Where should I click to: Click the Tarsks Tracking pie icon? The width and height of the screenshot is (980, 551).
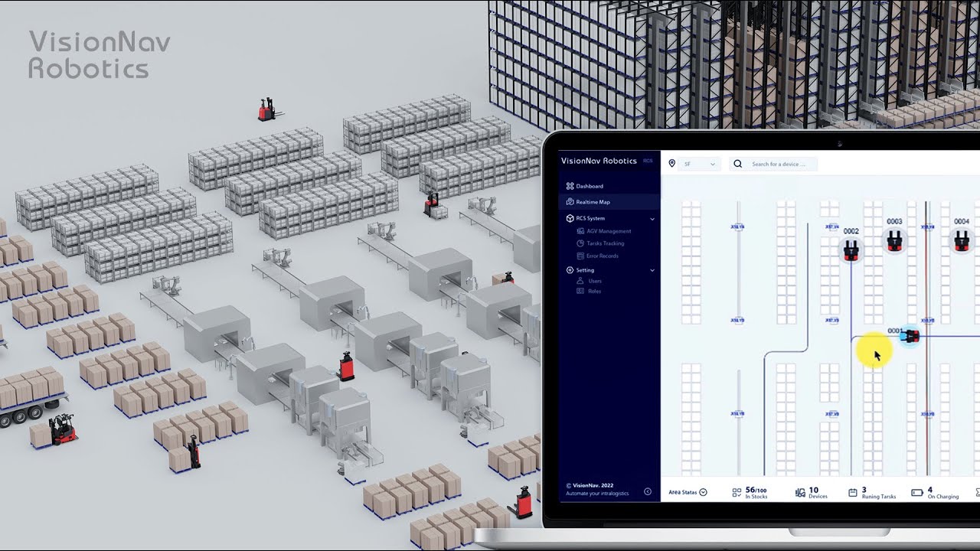(x=580, y=243)
